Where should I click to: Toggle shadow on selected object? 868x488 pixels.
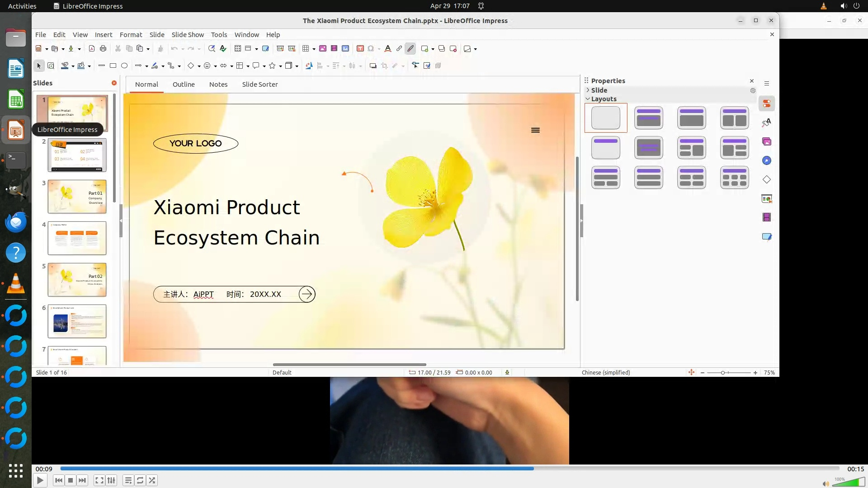(373, 66)
